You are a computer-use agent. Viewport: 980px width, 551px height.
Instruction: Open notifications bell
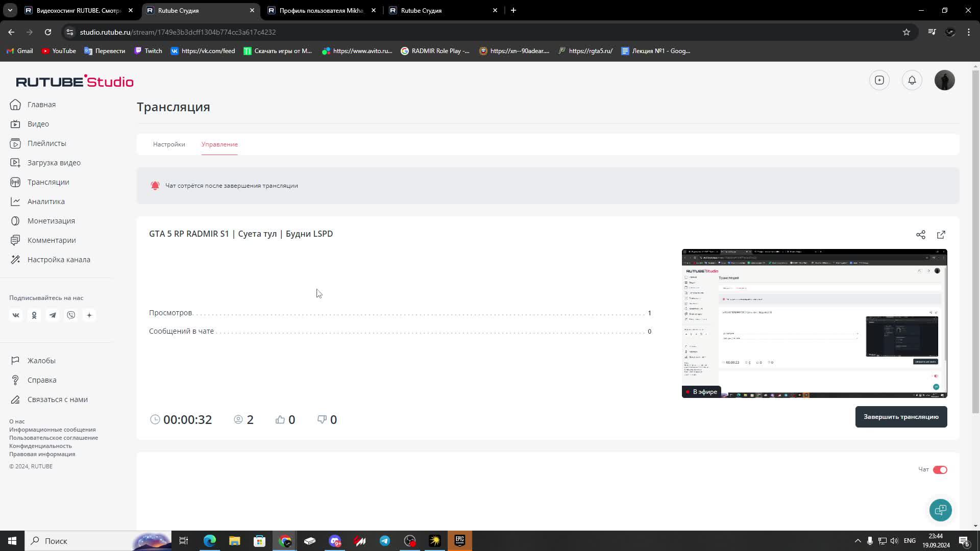pos(912,80)
